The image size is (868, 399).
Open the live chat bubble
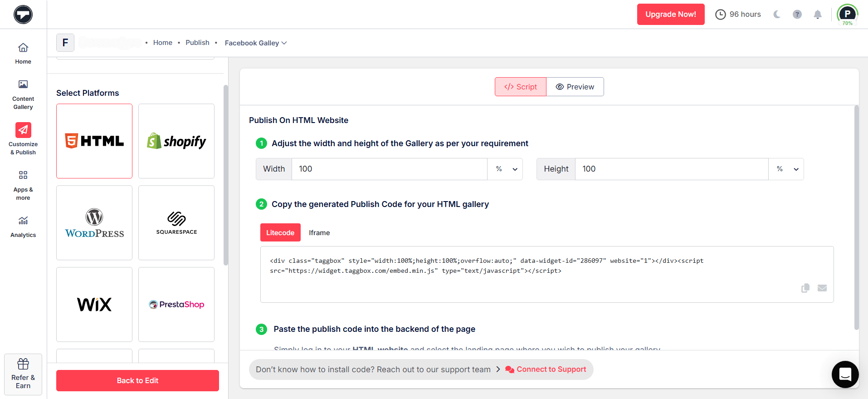coord(845,374)
